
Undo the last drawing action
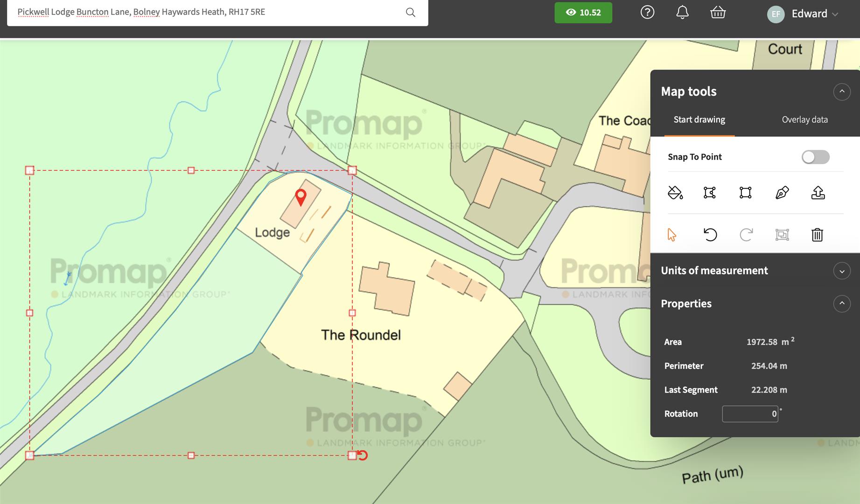[710, 234]
